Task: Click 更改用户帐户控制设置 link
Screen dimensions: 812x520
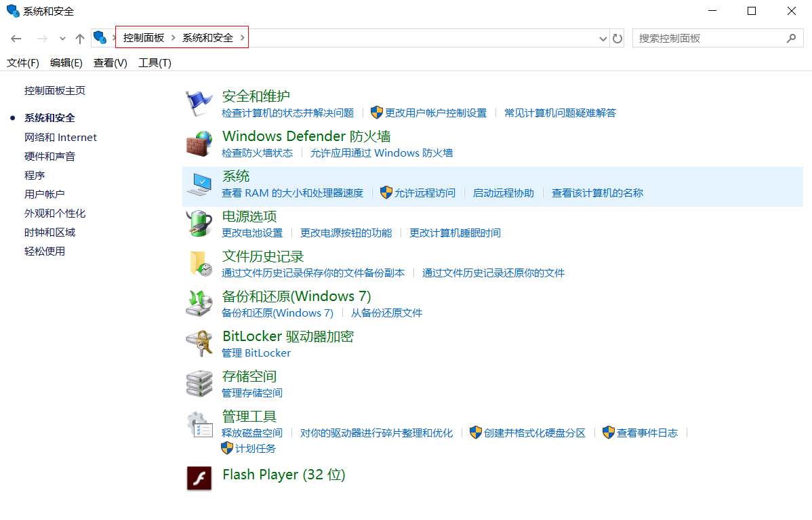Action: point(436,113)
